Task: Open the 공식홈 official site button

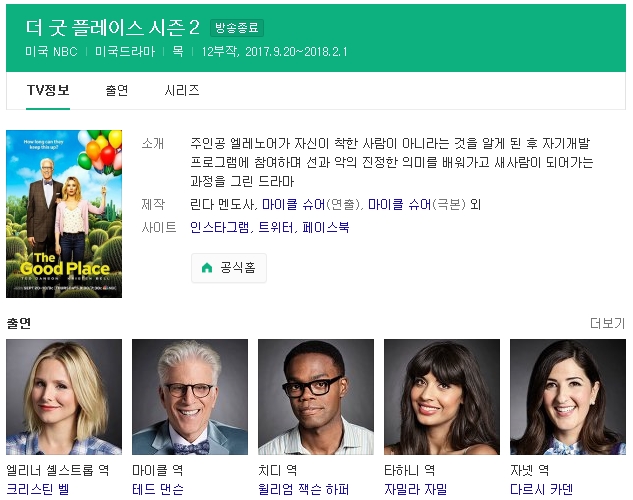Action: click(229, 268)
